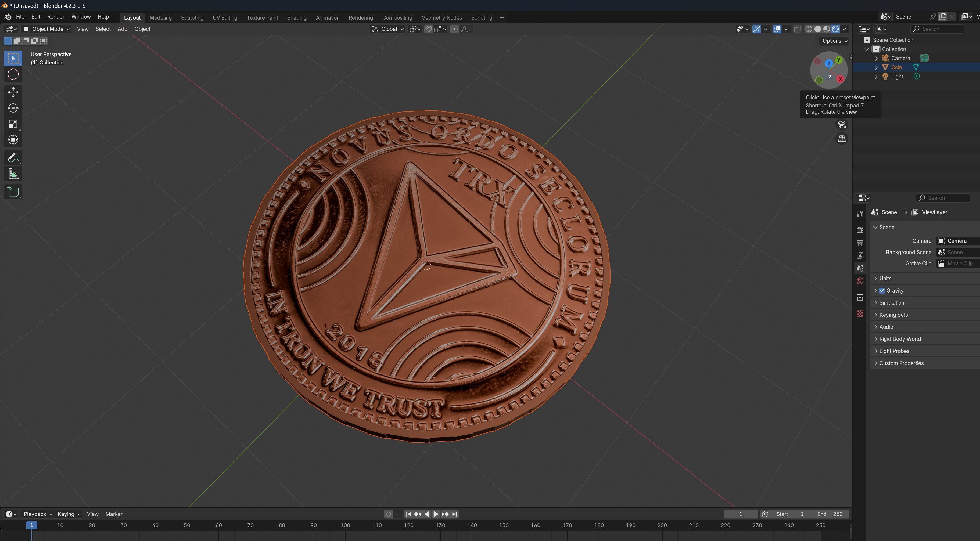Jump to the last frame button
Image resolution: width=980 pixels, height=541 pixels.
click(x=454, y=514)
